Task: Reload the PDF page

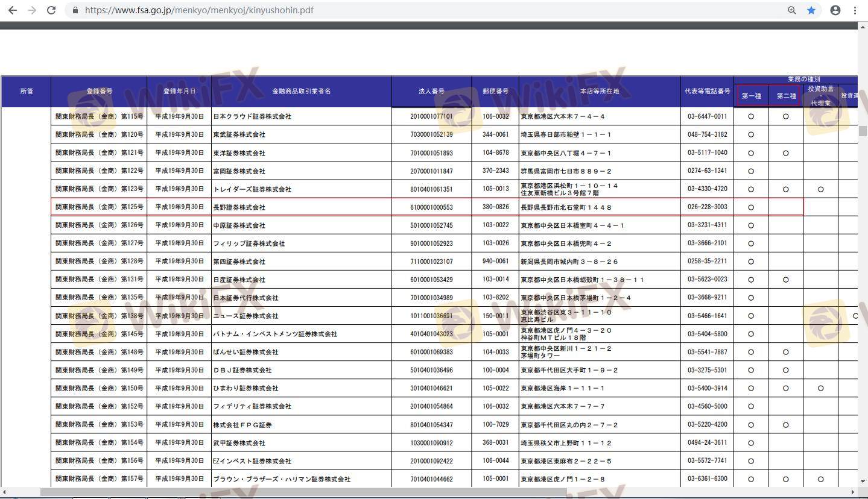Action: point(51,10)
